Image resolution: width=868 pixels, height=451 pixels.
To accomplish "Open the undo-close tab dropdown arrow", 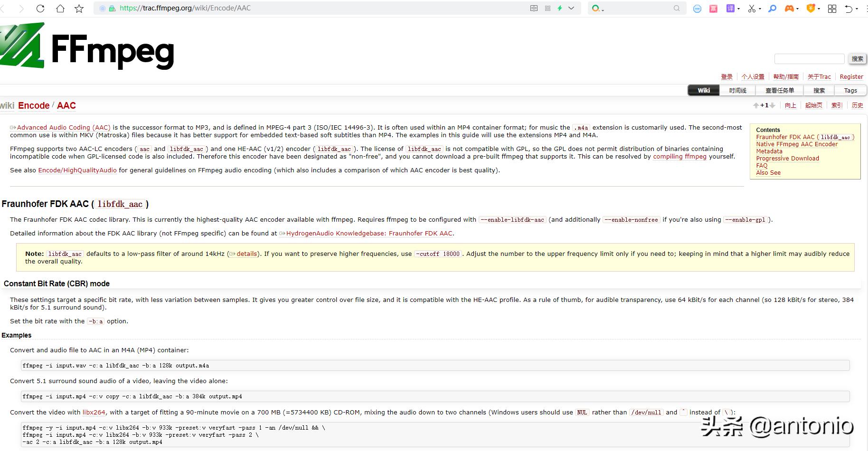I will [x=857, y=9].
